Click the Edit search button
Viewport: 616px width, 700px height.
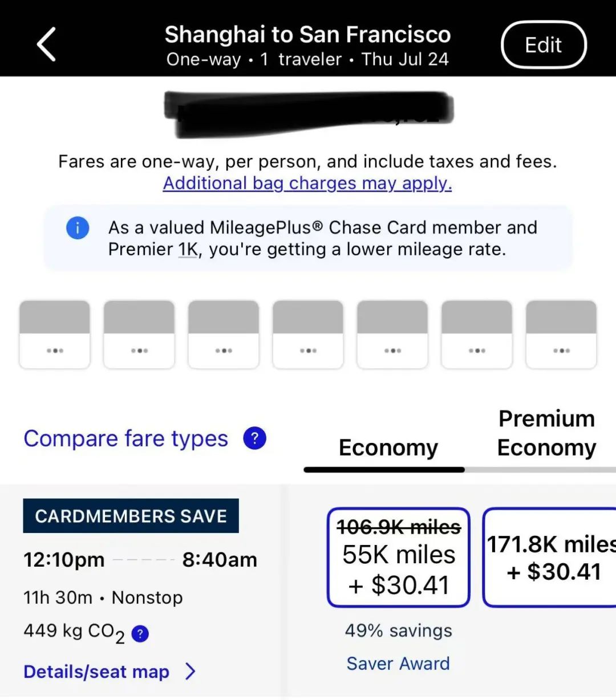click(543, 45)
